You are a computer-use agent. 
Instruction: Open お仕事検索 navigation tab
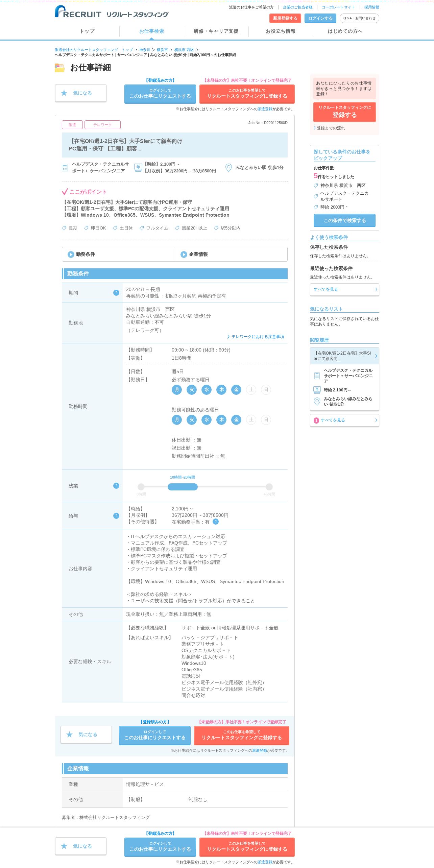[x=151, y=31]
